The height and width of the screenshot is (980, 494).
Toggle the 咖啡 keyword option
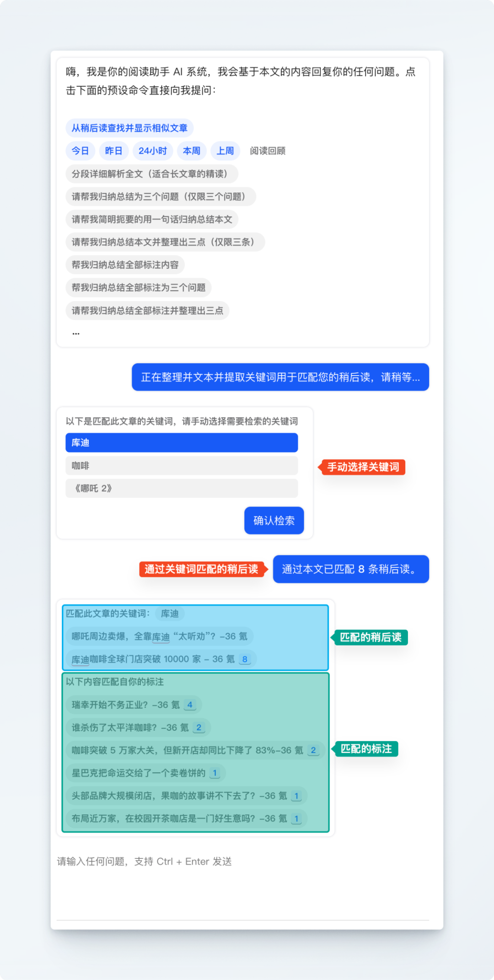[x=182, y=466]
